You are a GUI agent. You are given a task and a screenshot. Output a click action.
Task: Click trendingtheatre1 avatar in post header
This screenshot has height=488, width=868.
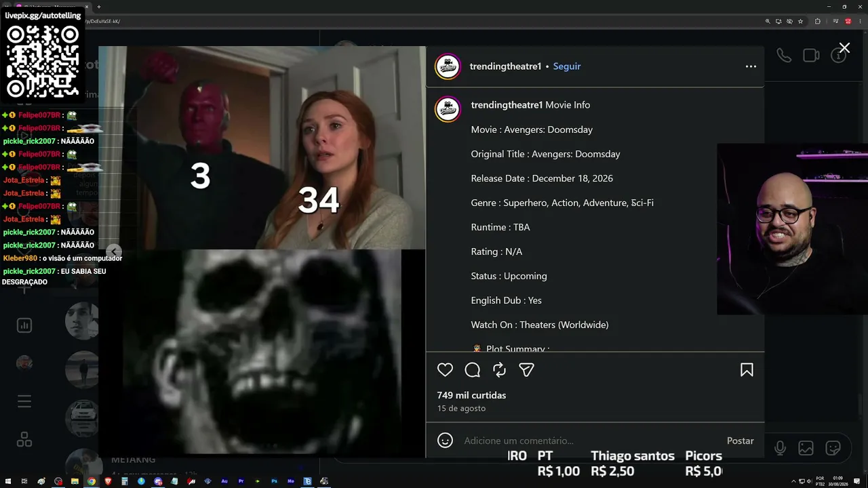pos(448,66)
